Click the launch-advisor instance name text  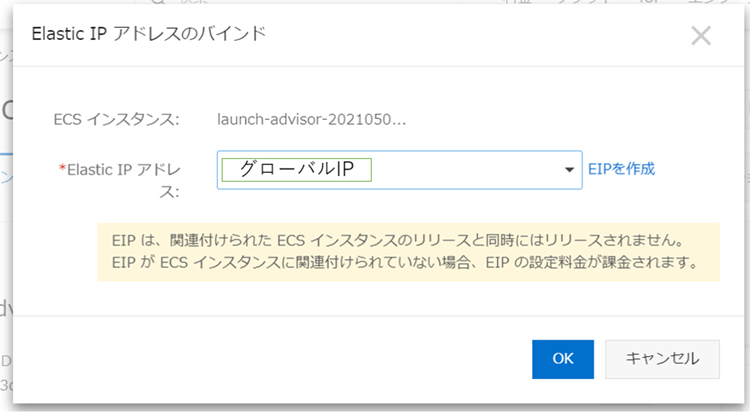click(x=312, y=120)
